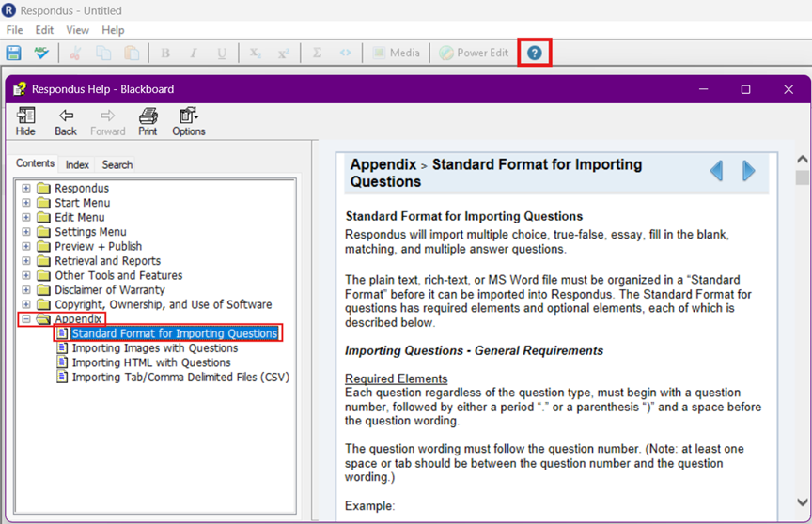Toggle Italic formatting icon
The width and height of the screenshot is (812, 524).
tap(194, 53)
